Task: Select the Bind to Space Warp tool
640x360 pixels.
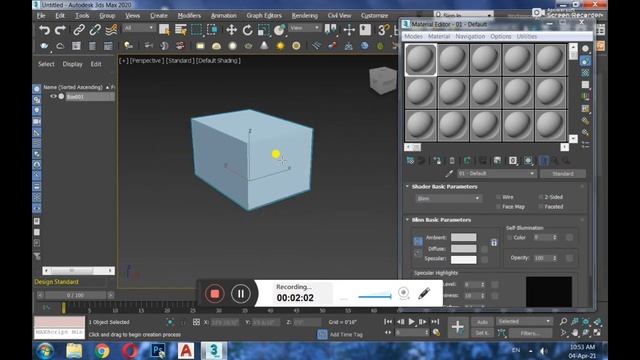Action: tap(111, 30)
